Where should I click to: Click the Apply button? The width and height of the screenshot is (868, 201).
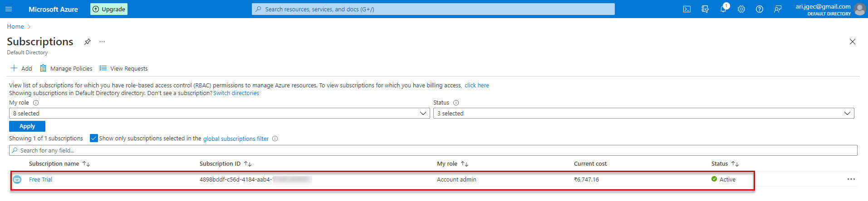(x=27, y=126)
